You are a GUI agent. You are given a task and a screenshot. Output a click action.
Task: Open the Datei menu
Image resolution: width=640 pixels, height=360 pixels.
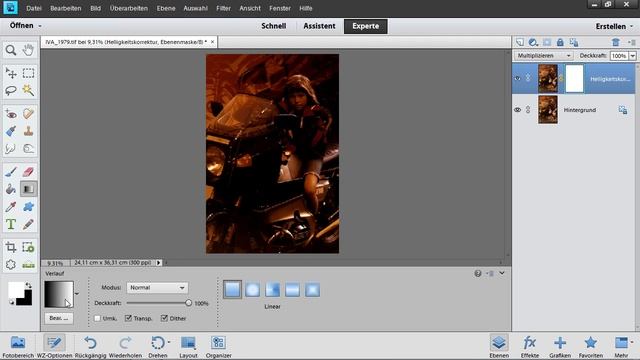point(33,8)
